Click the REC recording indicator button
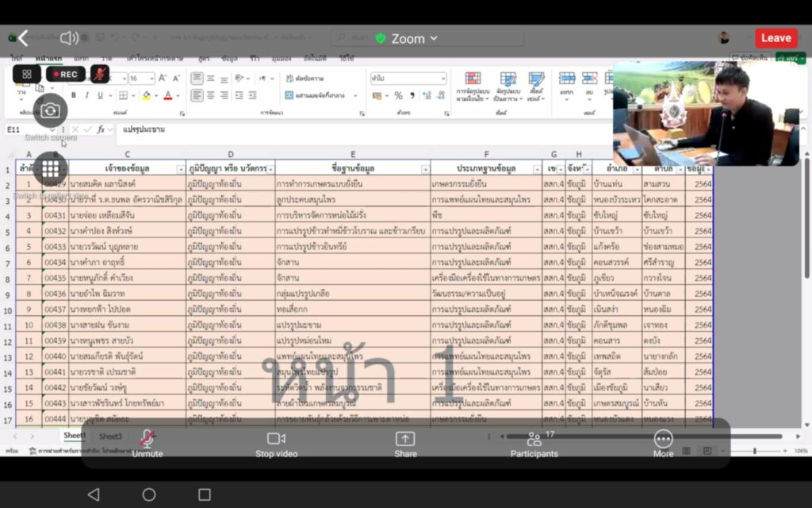This screenshot has width=812, height=508. 65,74
